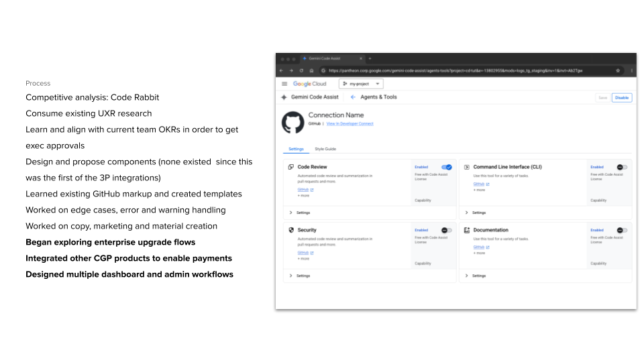This screenshot has height=362, width=644.
Task: Select the Settings tab
Action: [296, 149]
